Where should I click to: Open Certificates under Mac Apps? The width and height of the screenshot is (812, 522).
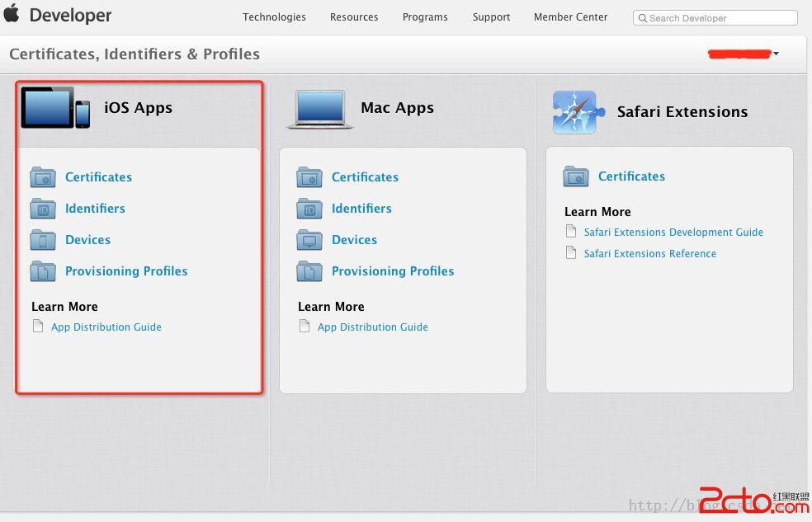365,177
